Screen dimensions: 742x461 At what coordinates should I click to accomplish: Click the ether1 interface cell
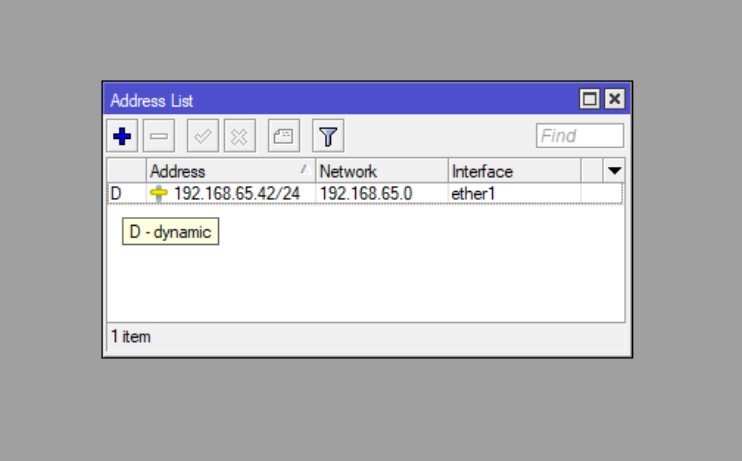tap(473, 193)
